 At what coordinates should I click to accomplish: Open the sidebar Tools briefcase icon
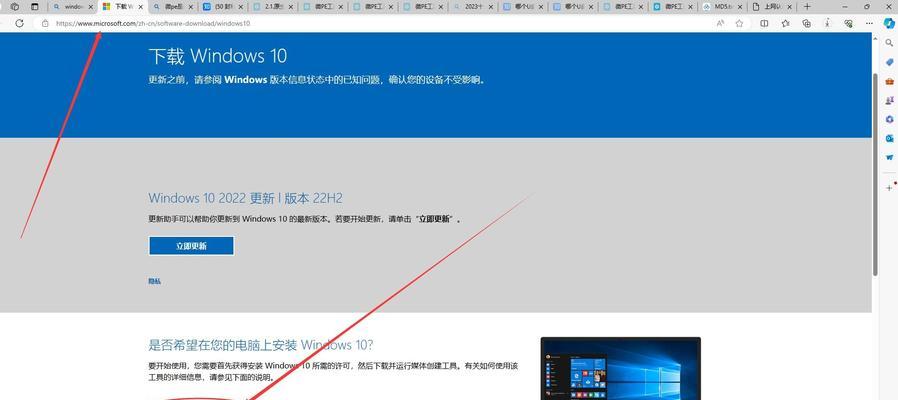[889, 81]
